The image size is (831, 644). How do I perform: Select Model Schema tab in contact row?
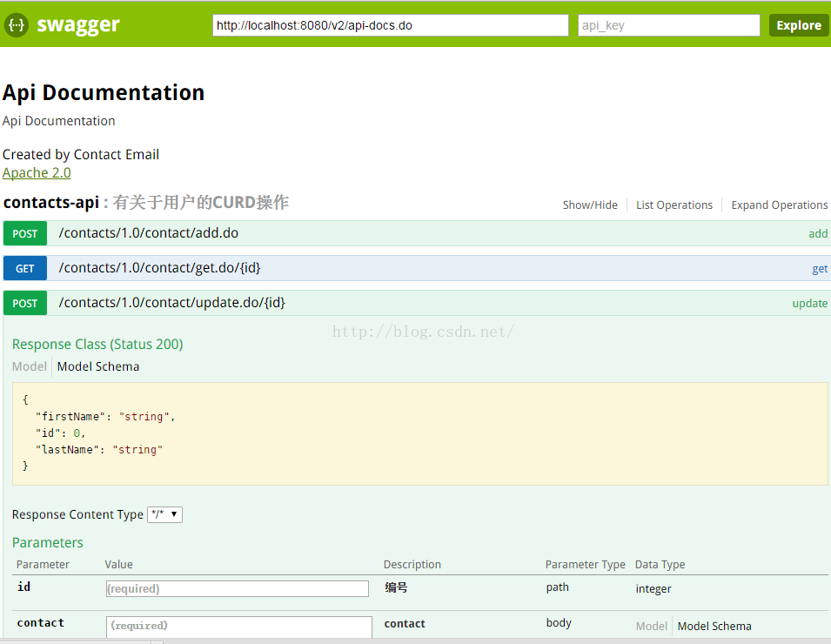click(714, 627)
